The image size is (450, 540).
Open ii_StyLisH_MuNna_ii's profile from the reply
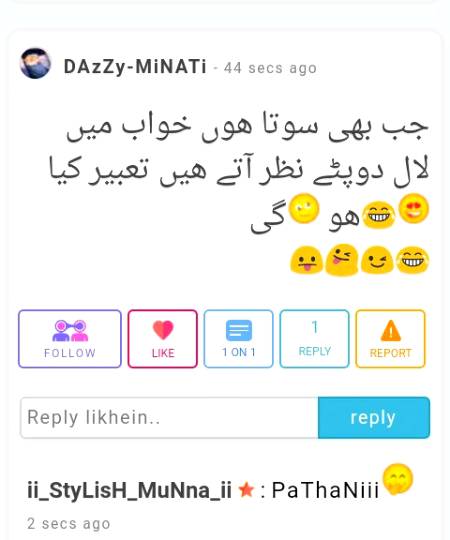129,490
